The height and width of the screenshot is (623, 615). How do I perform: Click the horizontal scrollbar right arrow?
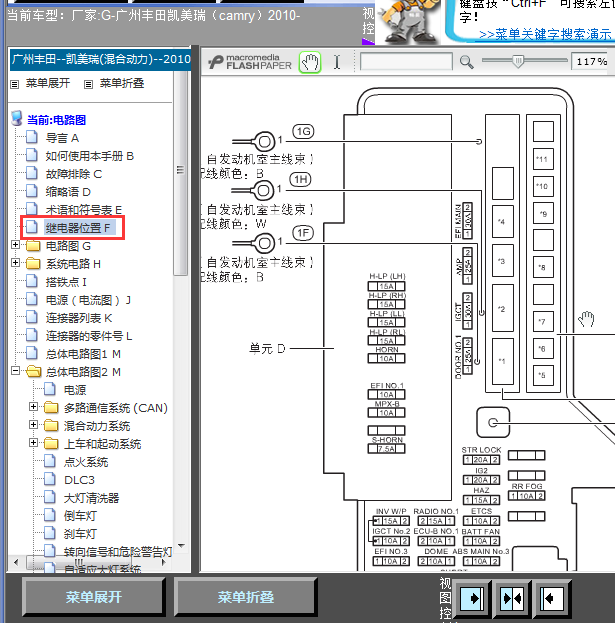[x=163, y=562]
